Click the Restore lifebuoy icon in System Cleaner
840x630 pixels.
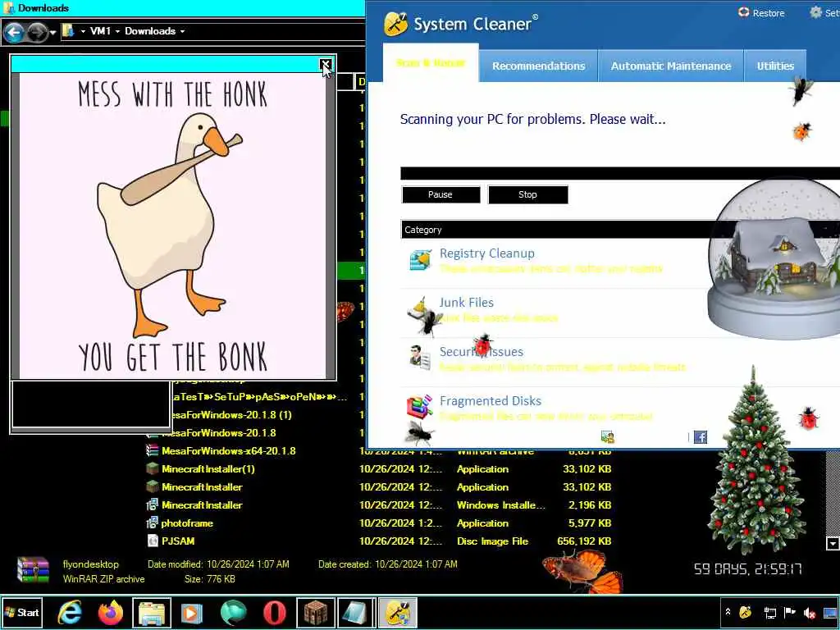click(x=743, y=12)
